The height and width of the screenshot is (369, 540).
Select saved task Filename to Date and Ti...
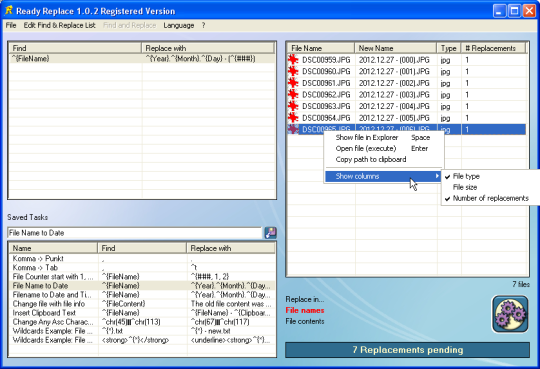click(142, 295)
